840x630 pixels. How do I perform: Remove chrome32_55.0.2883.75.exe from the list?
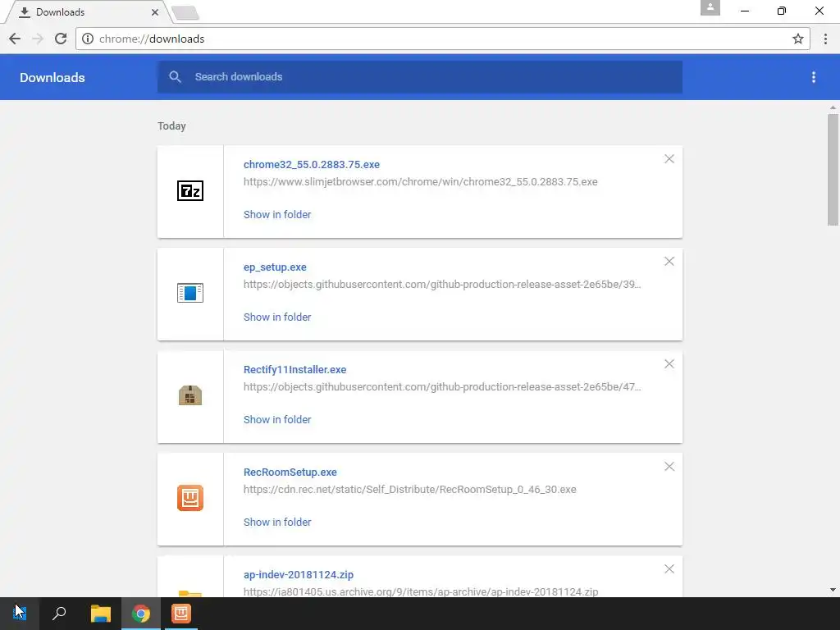click(x=669, y=158)
